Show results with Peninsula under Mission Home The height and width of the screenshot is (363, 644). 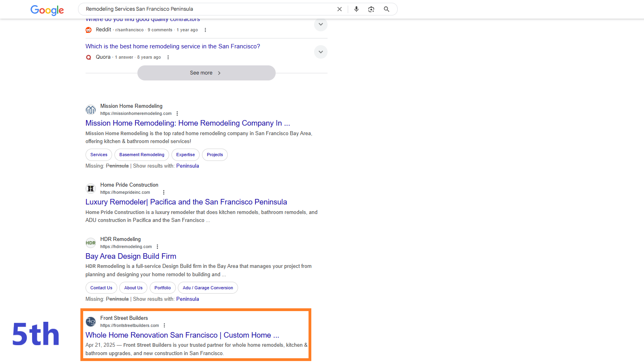pyautogui.click(x=188, y=166)
